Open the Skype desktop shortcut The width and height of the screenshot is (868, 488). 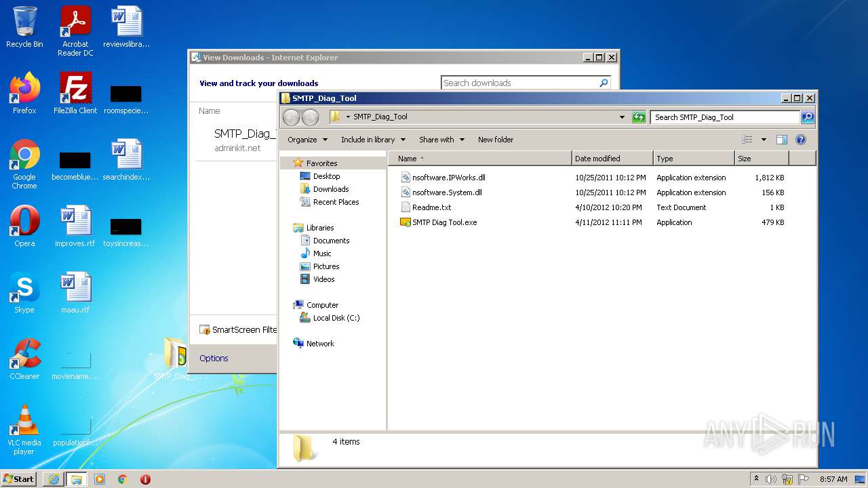[x=24, y=293]
